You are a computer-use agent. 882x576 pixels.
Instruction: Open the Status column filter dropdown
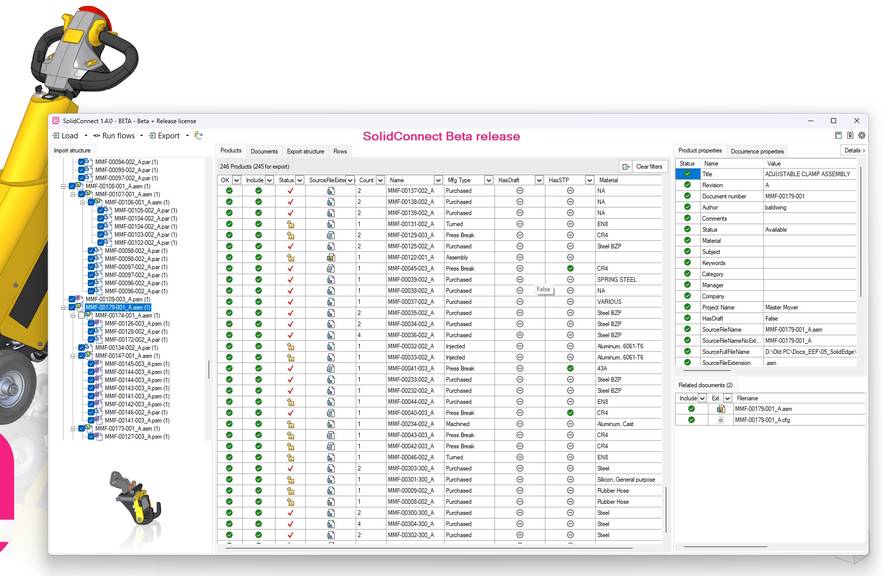pos(301,180)
